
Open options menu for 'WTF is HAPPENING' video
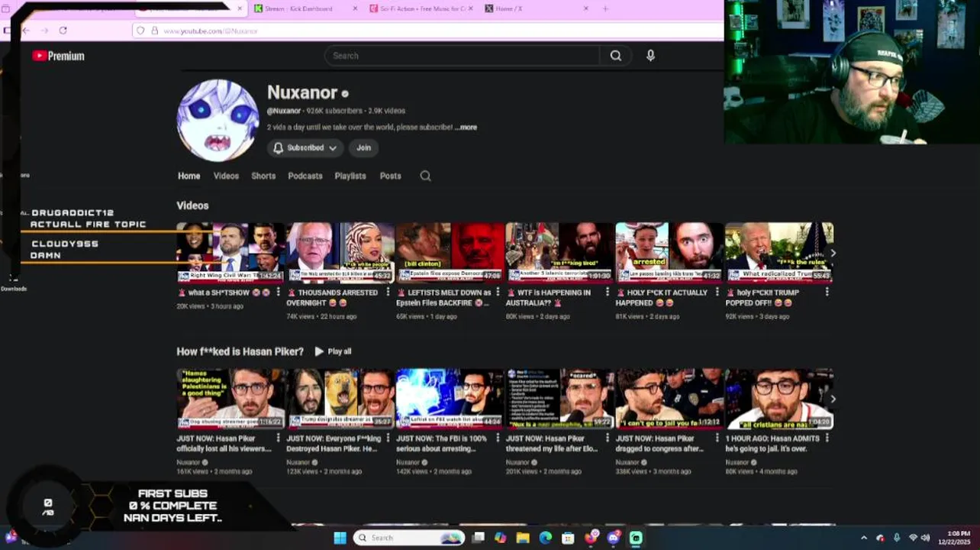coord(608,293)
